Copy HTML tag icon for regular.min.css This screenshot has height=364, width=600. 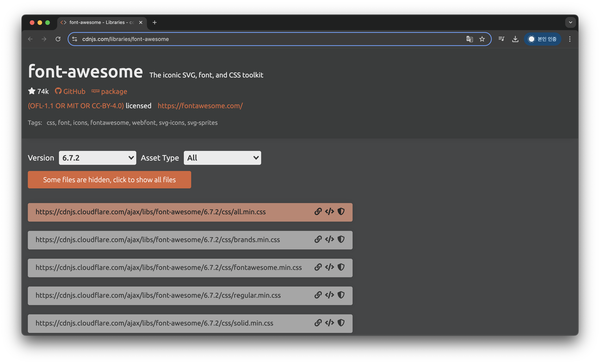[x=329, y=295]
